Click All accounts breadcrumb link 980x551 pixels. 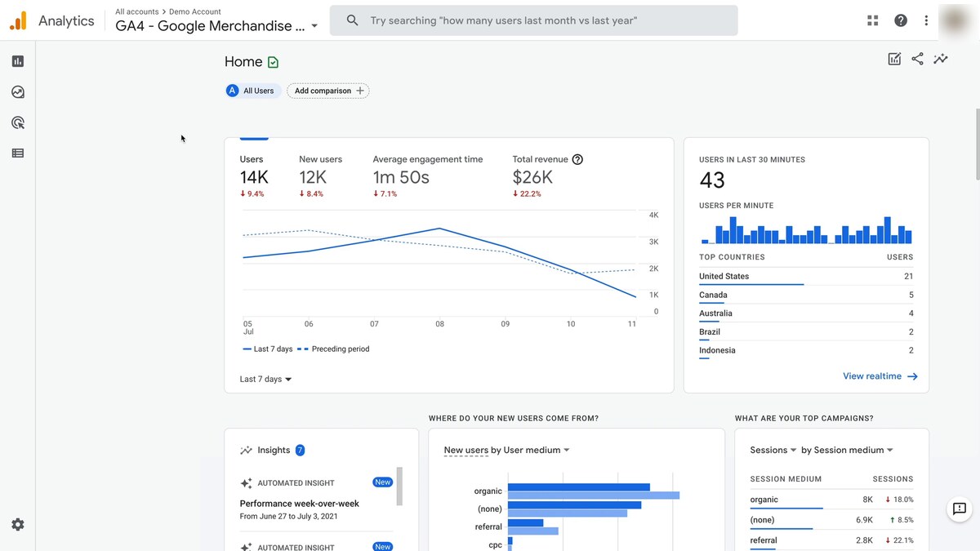pos(136,12)
